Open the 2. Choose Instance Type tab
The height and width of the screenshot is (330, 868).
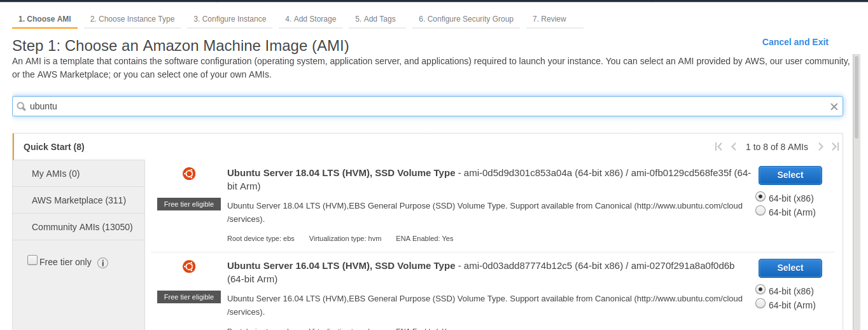click(132, 19)
